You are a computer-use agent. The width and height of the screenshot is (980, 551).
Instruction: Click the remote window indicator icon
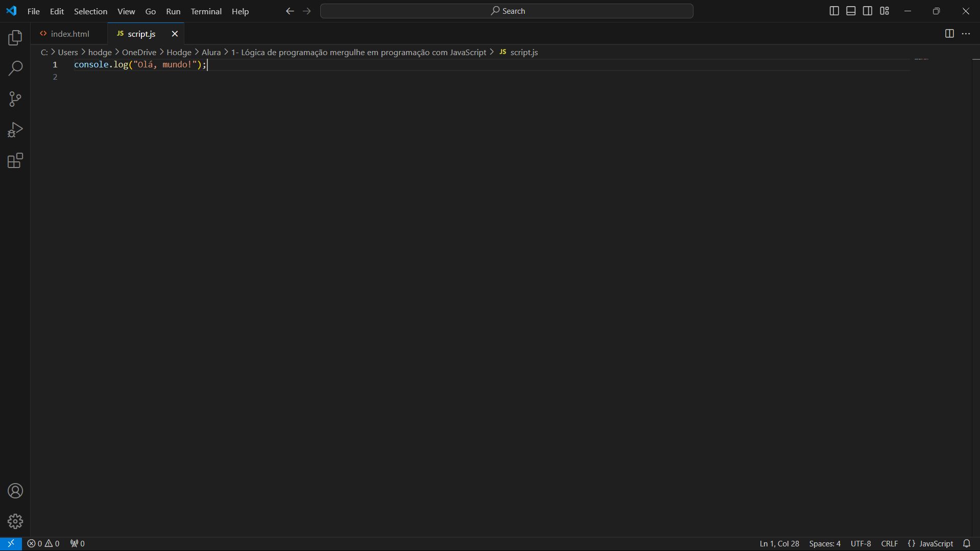[x=11, y=543]
